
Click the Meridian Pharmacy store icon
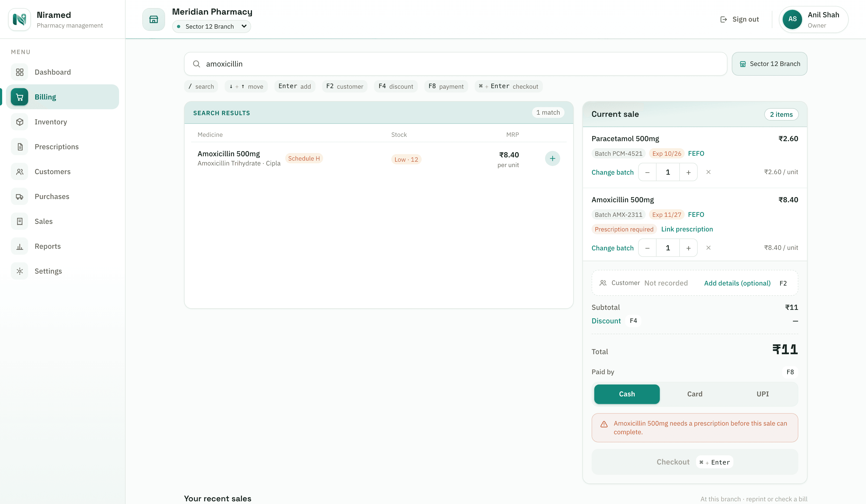(154, 19)
